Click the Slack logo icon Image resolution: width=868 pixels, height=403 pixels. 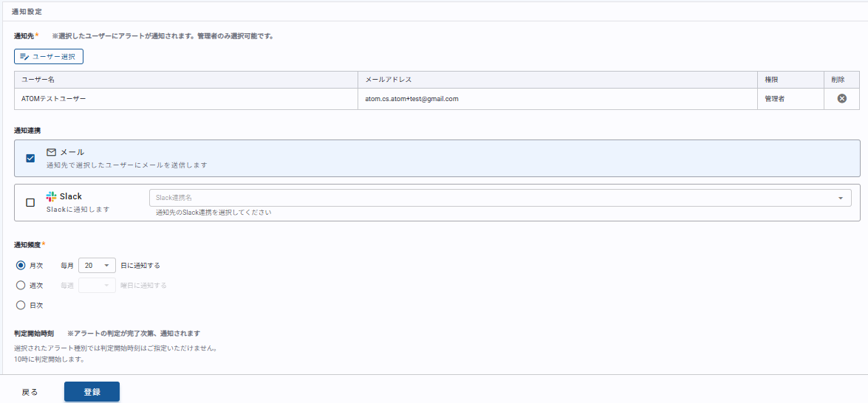point(51,196)
